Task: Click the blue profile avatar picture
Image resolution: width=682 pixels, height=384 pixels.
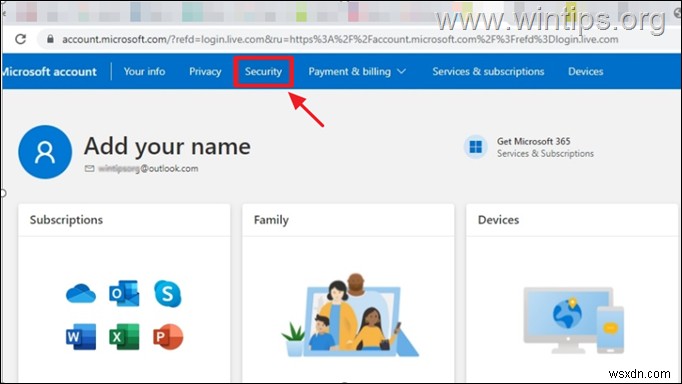Action: point(45,152)
